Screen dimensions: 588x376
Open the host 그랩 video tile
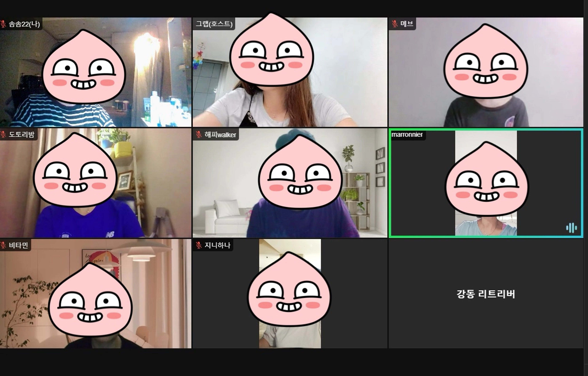290,72
